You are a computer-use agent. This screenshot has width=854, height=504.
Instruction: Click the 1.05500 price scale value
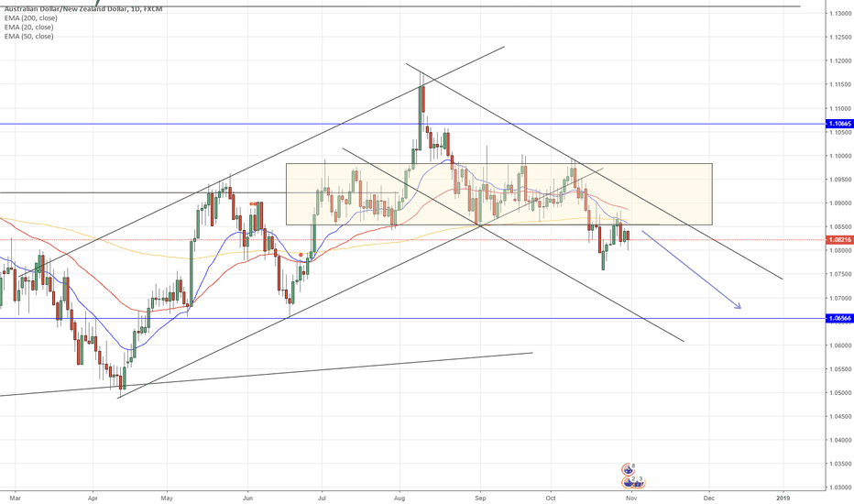point(841,369)
